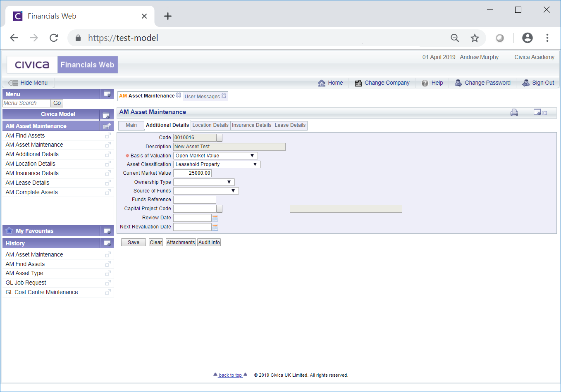
Task: Open the Basis of Valuation dropdown
Action: pyautogui.click(x=215, y=156)
